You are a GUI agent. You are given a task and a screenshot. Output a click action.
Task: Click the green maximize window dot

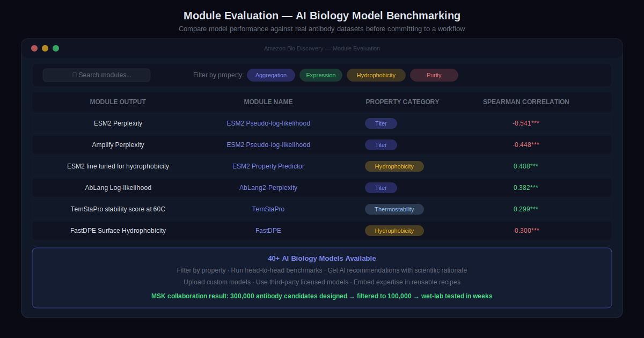point(56,48)
